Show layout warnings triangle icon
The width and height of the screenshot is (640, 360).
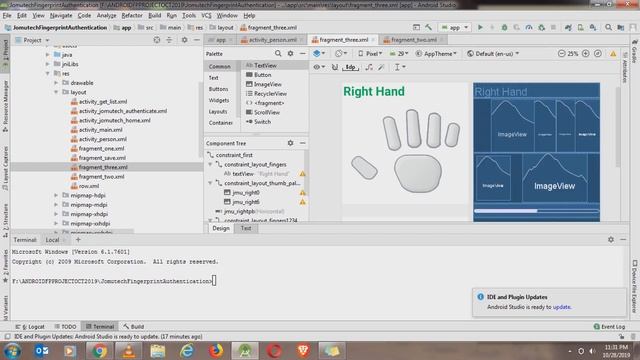pos(613,53)
